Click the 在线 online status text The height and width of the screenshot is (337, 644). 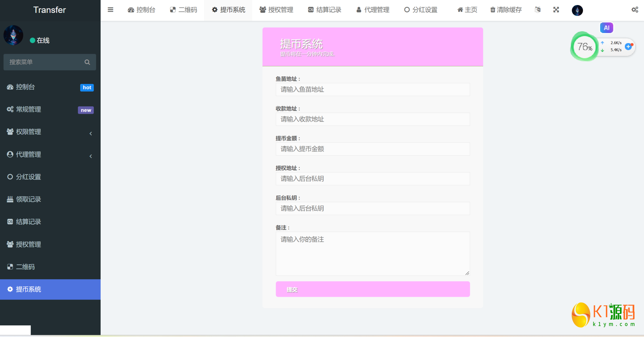point(43,41)
